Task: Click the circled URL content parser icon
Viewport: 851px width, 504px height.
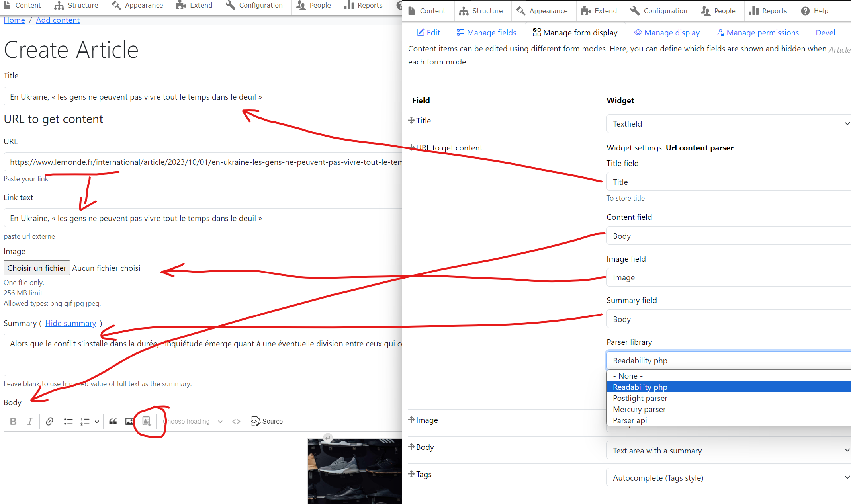Action: [x=147, y=421]
